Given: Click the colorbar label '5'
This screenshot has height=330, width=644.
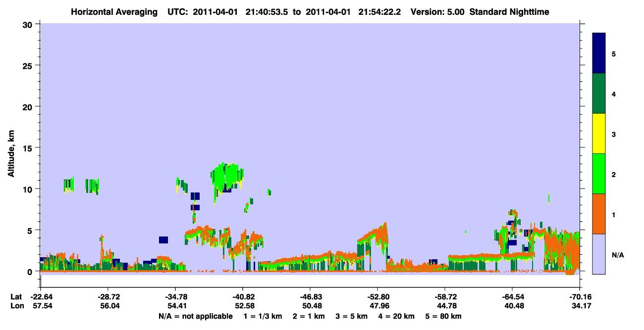Looking at the screenshot, I should [613, 53].
